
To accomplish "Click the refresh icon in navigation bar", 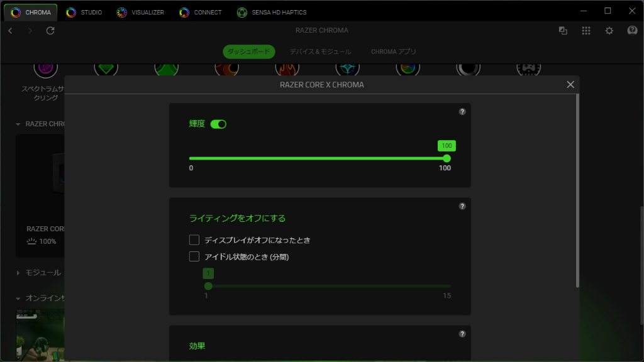I will [x=50, y=30].
